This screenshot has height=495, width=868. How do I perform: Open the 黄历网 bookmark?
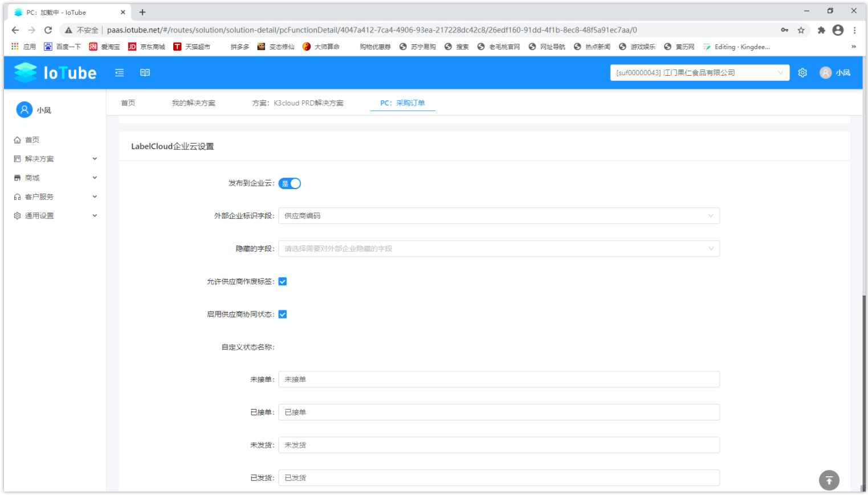679,47
